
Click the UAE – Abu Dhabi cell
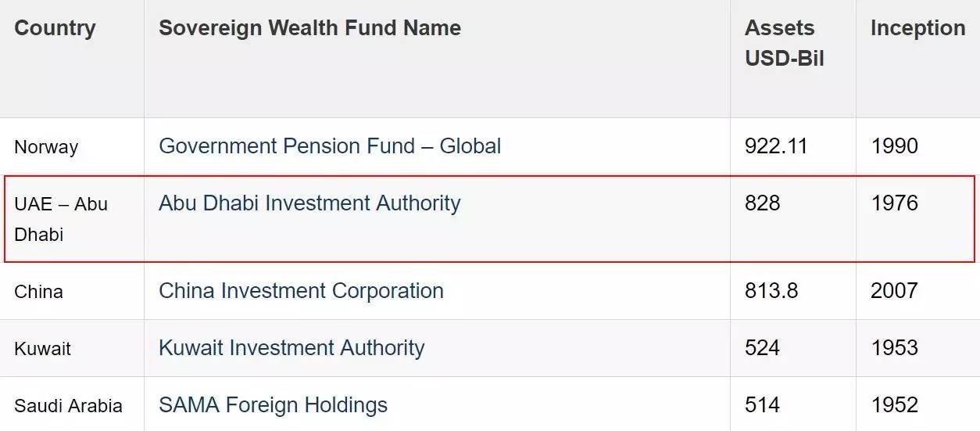click(x=61, y=219)
